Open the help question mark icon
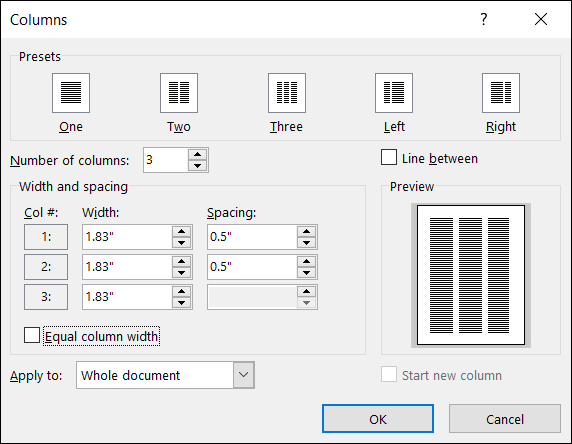Viewport: 572px width, 444px height. coord(484,19)
